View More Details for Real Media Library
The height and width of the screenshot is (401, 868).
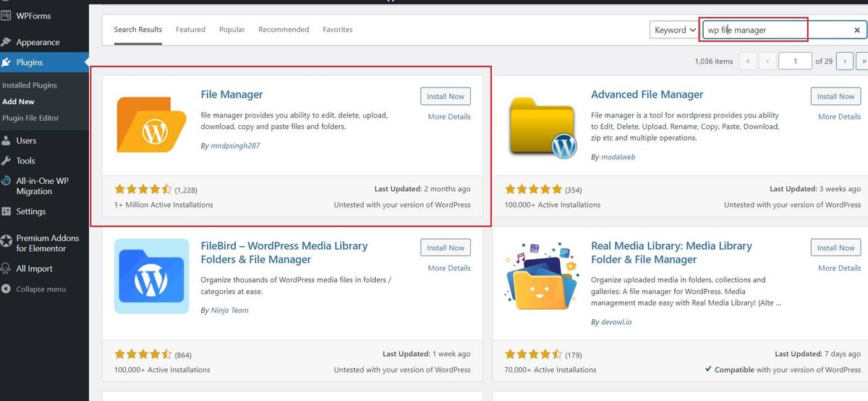point(840,268)
